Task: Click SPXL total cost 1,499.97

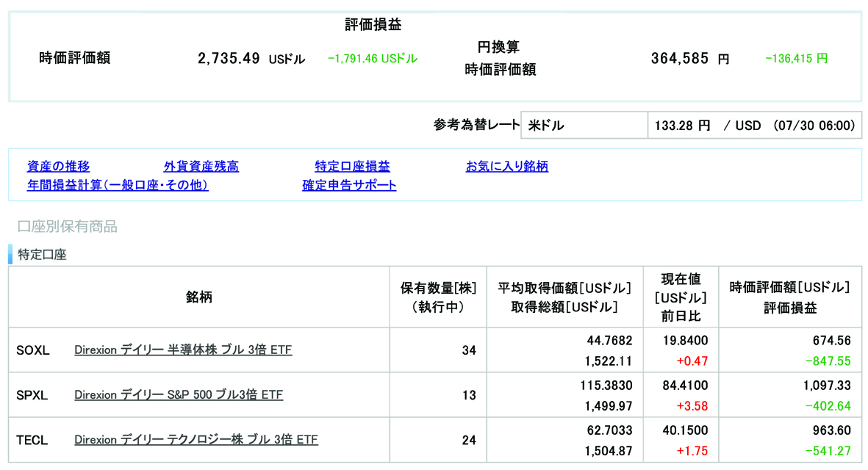Action: point(609,406)
